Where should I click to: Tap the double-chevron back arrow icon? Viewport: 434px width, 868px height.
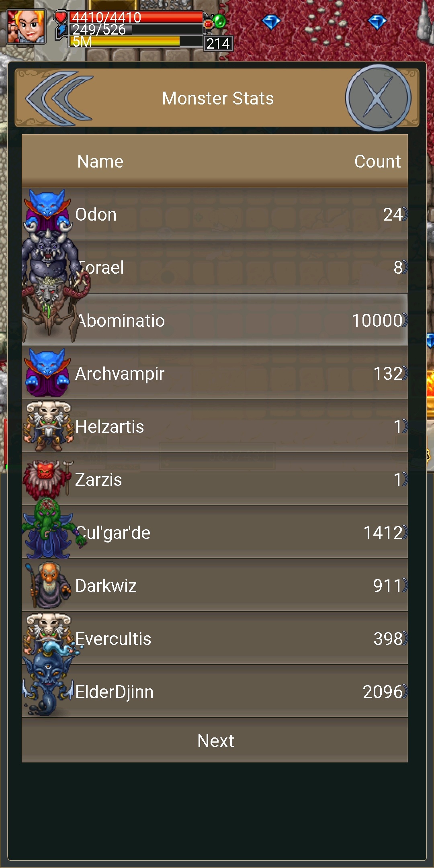pyautogui.click(x=59, y=98)
